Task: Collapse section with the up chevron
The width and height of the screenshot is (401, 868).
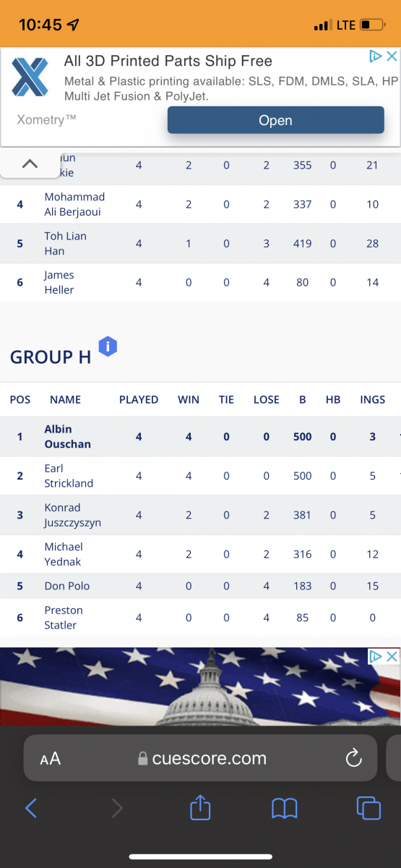Action: pos(30,164)
